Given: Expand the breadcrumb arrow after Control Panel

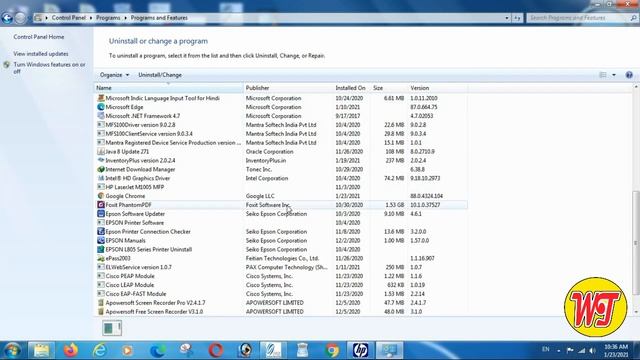Looking at the screenshot, I should [x=91, y=18].
